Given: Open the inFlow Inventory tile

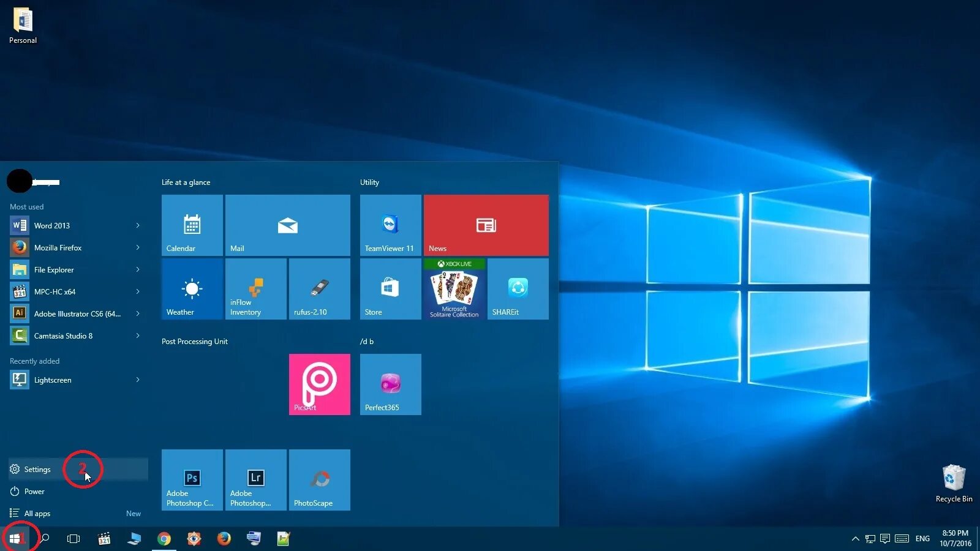Looking at the screenshot, I should point(256,289).
